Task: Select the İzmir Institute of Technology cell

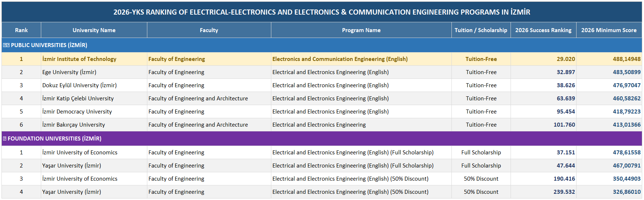Action: pos(94,59)
